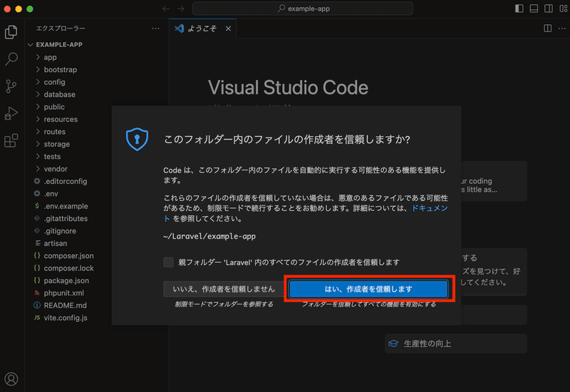Close the ようこそ tab
The height and width of the screenshot is (392, 570).
point(228,29)
